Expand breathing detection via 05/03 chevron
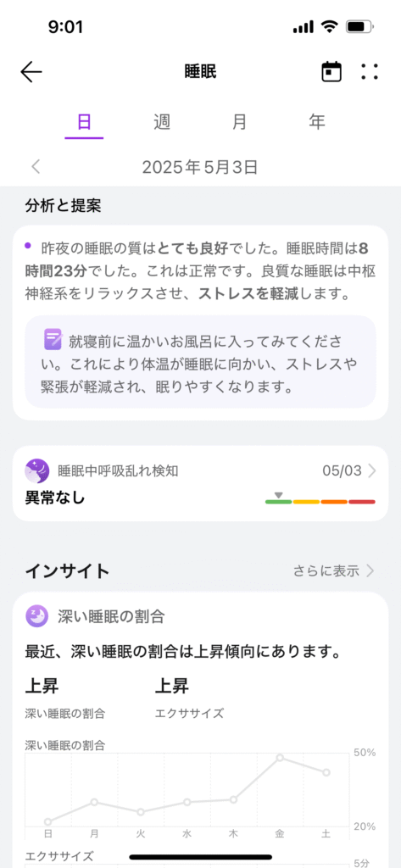Viewport: 401px width, 868px height. tap(372, 471)
